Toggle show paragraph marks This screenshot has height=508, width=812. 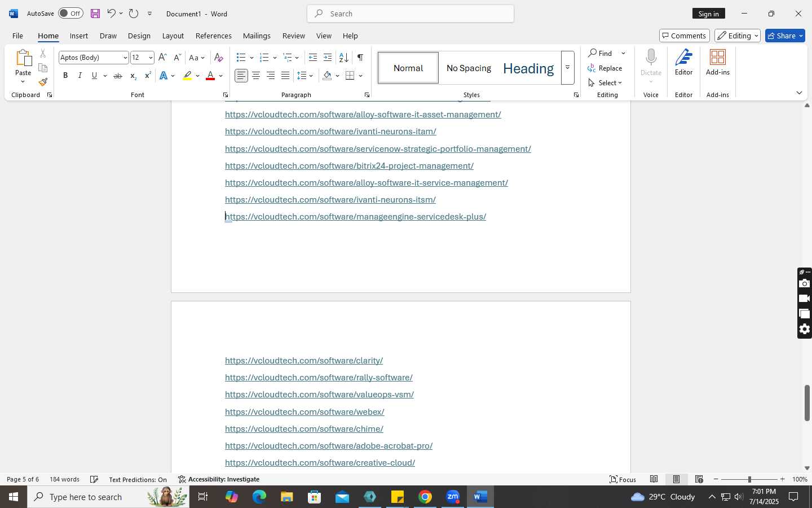[360, 58]
